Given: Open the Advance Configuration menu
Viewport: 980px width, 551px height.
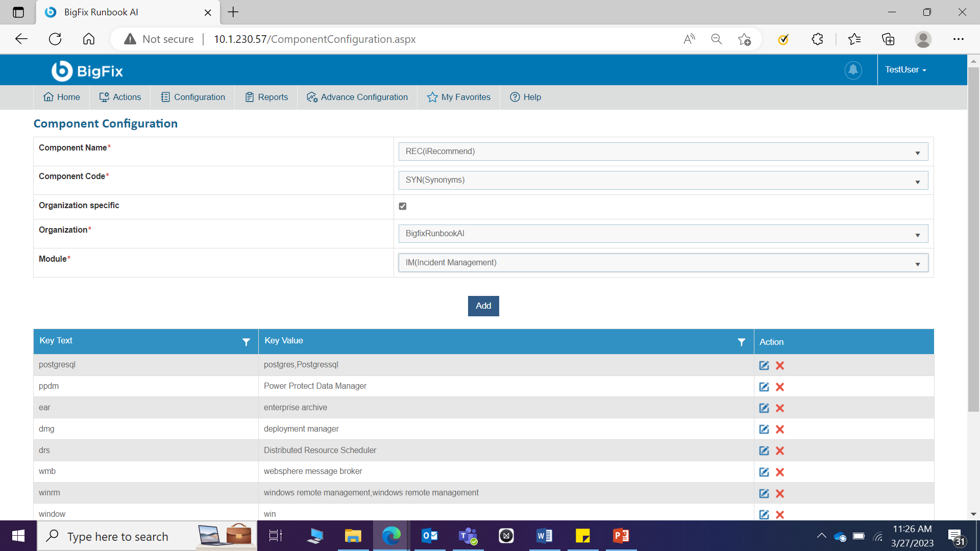Looking at the screenshot, I should pos(357,97).
